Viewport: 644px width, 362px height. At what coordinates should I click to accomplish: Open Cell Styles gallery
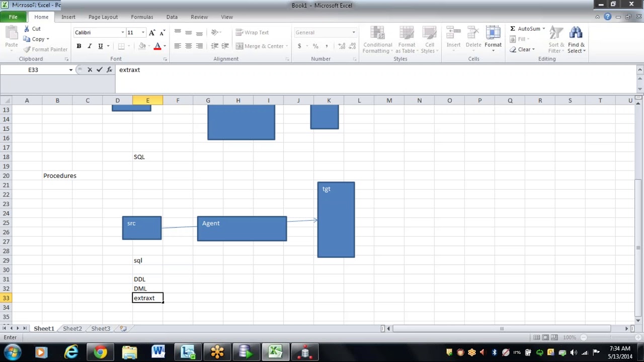click(x=429, y=40)
